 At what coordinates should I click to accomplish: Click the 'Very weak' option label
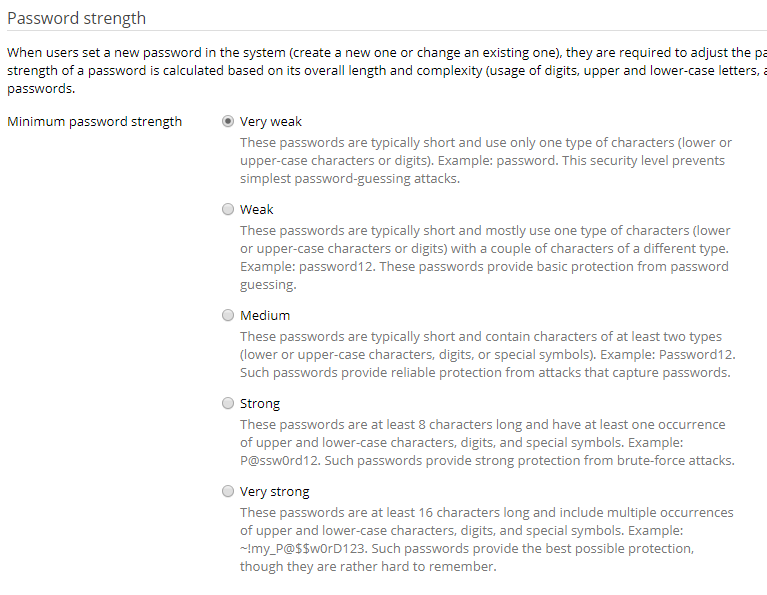271,122
